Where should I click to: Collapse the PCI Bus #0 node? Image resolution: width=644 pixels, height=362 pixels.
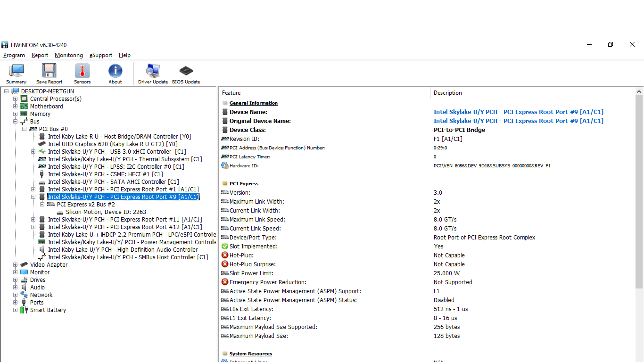coord(25,129)
